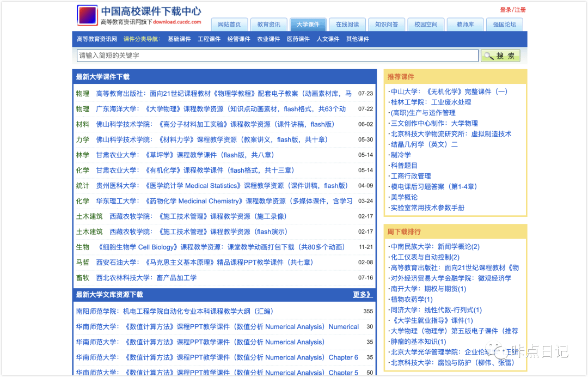
Task: Open 对外经济贸易大学 微观经济学 link
Action: coord(451,278)
